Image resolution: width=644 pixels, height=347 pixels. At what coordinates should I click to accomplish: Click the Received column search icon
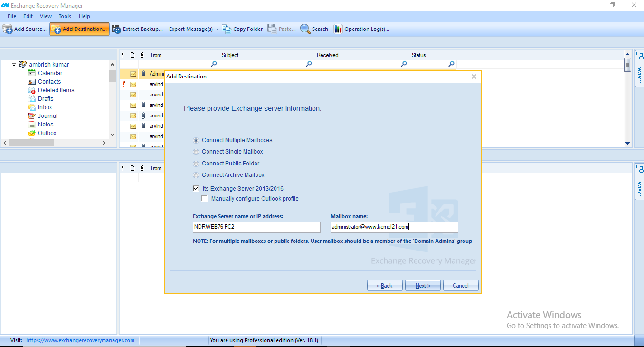[x=404, y=64]
